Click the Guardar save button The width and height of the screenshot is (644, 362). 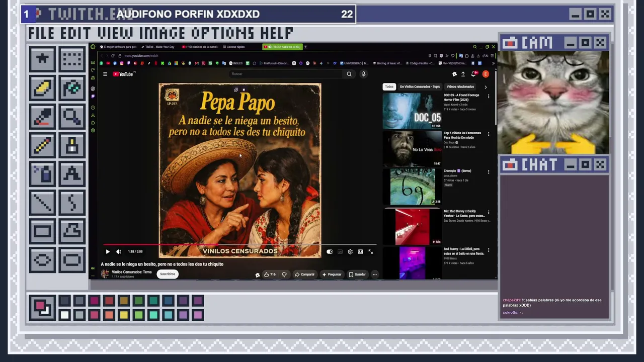[x=357, y=275]
